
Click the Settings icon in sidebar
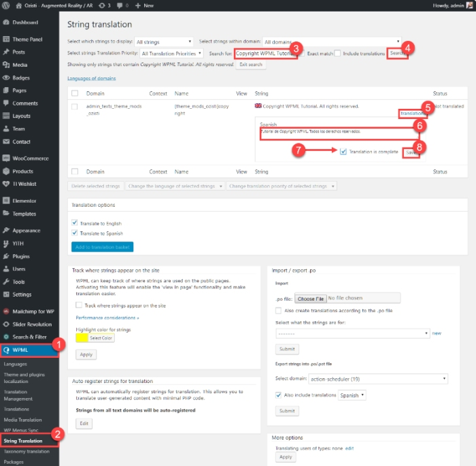click(x=6, y=295)
